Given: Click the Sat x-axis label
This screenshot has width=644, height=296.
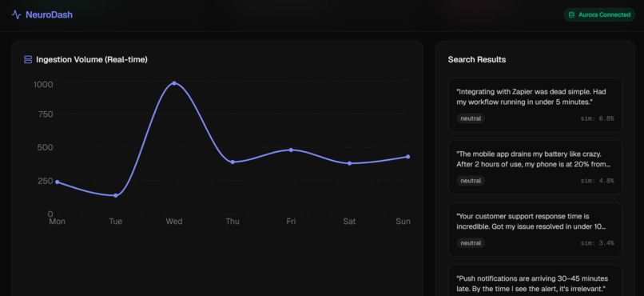Looking at the screenshot, I should click(x=349, y=222).
